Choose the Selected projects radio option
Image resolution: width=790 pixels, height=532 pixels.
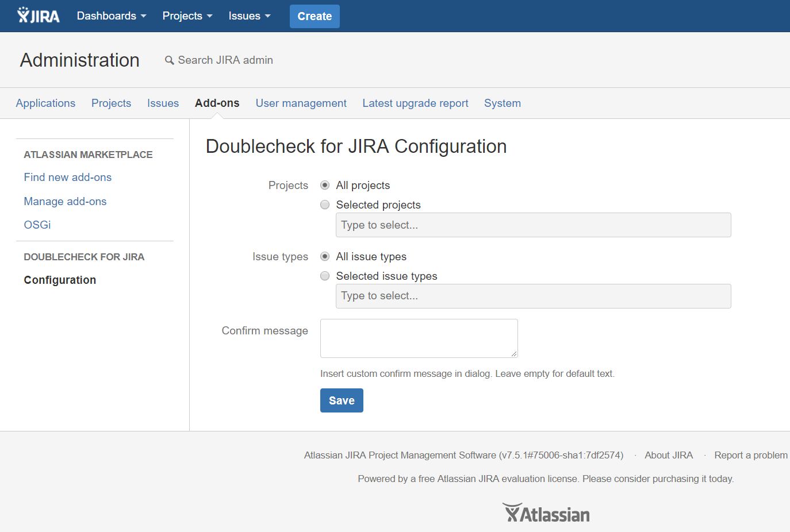click(x=325, y=205)
